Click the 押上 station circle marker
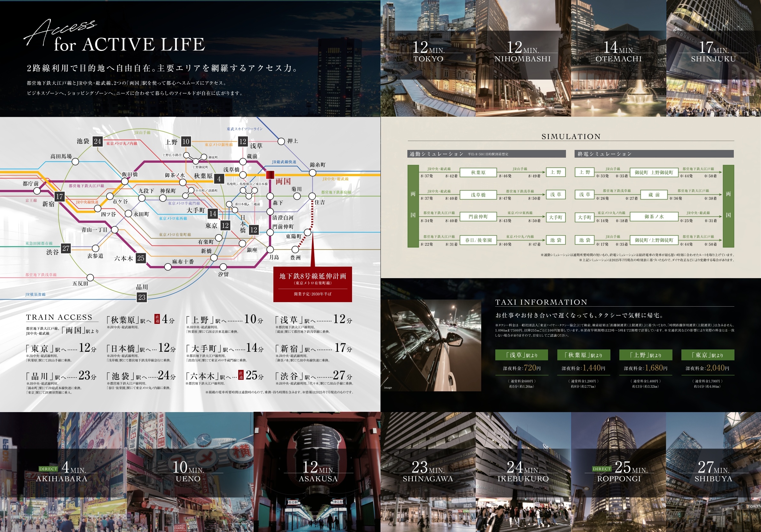Viewport: 761px width, 532px height. coord(281,142)
